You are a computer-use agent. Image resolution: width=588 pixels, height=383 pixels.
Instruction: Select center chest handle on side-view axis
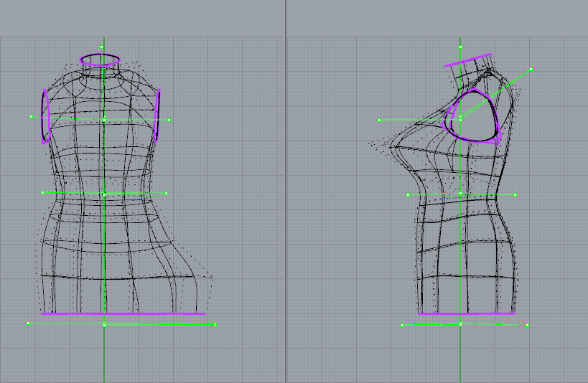pos(460,120)
